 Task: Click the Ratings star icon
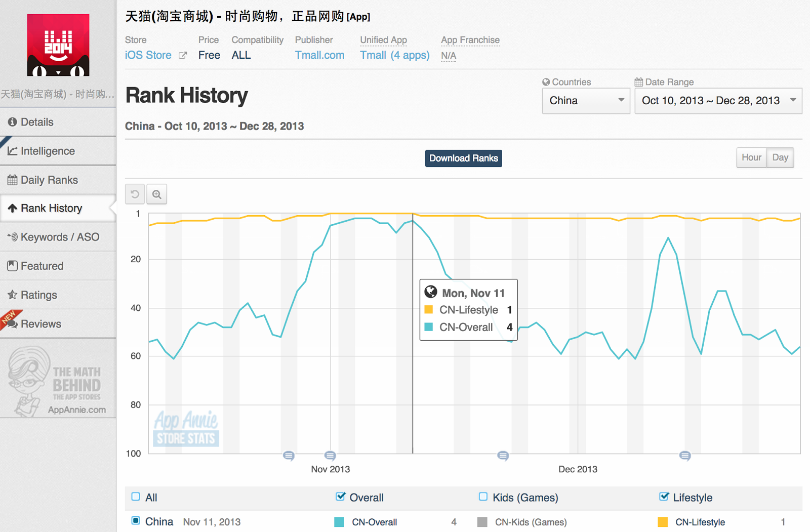(x=12, y=294)
